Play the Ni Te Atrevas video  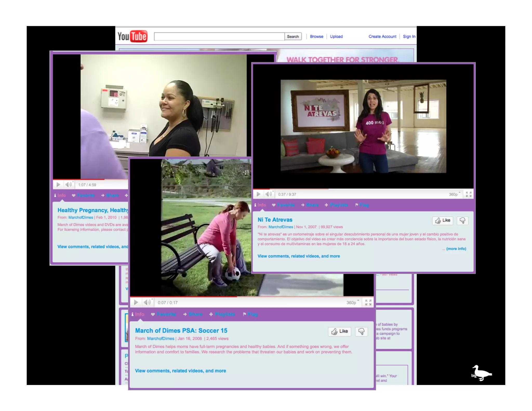pos(258,194)
